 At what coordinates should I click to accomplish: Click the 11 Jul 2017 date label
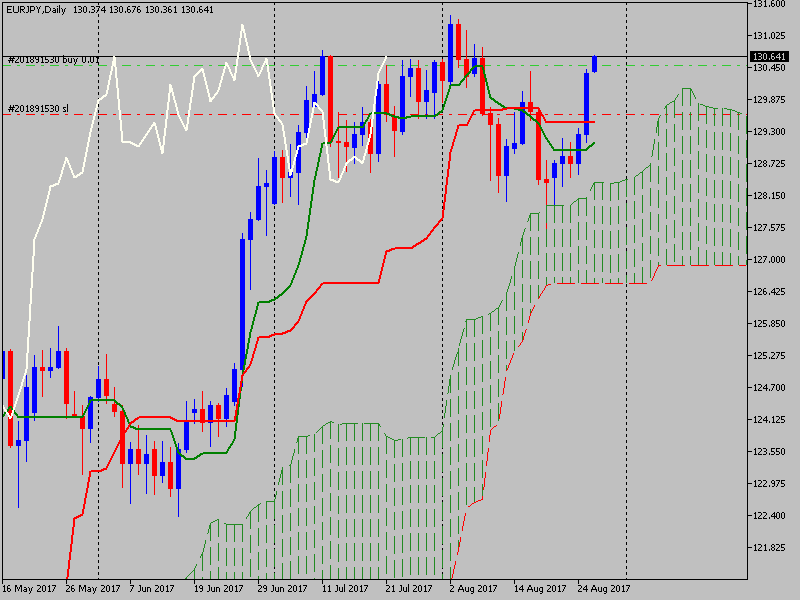pos(345,589)
